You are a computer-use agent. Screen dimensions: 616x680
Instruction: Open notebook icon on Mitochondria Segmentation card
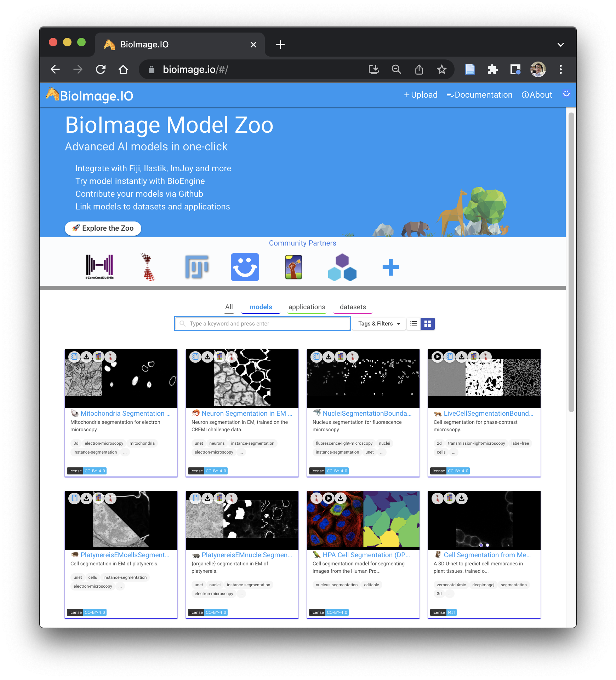(74, 357)
